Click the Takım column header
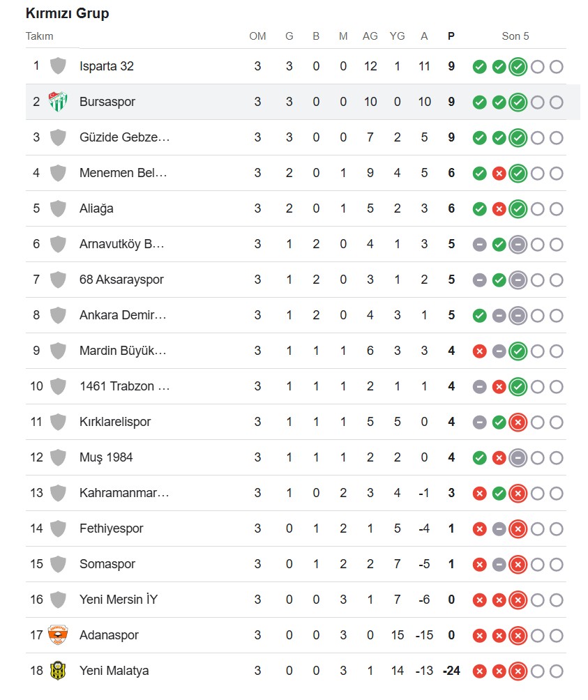 (39, 36)
